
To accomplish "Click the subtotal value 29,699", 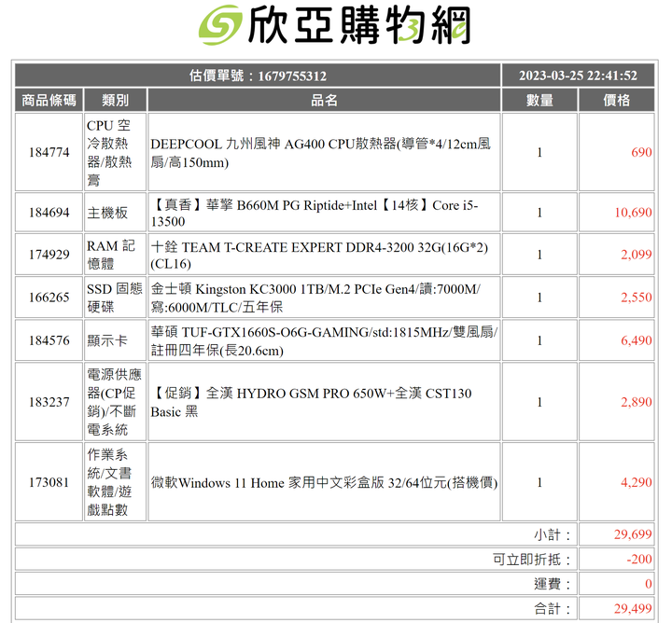I will 633,534.
